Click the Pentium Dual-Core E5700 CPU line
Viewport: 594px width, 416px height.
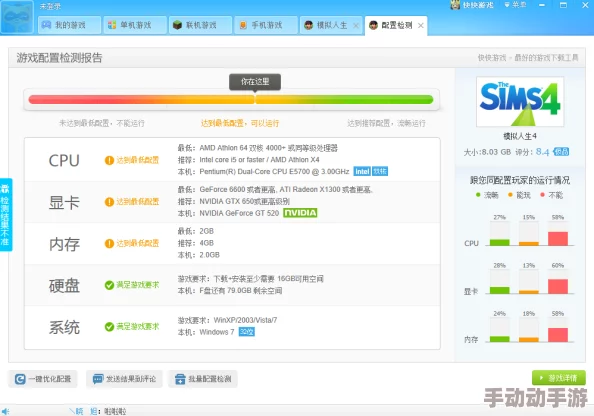[x=263, y=172]
